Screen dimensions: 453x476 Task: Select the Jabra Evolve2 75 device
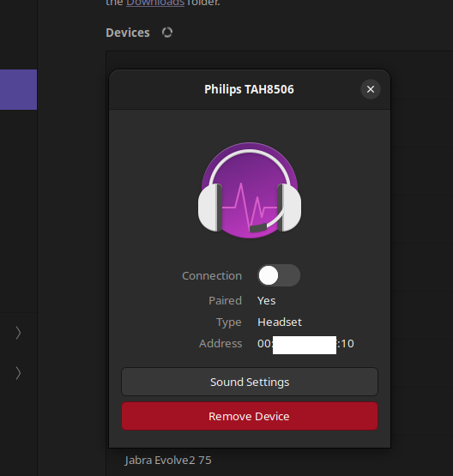click(x=168, y=461)
